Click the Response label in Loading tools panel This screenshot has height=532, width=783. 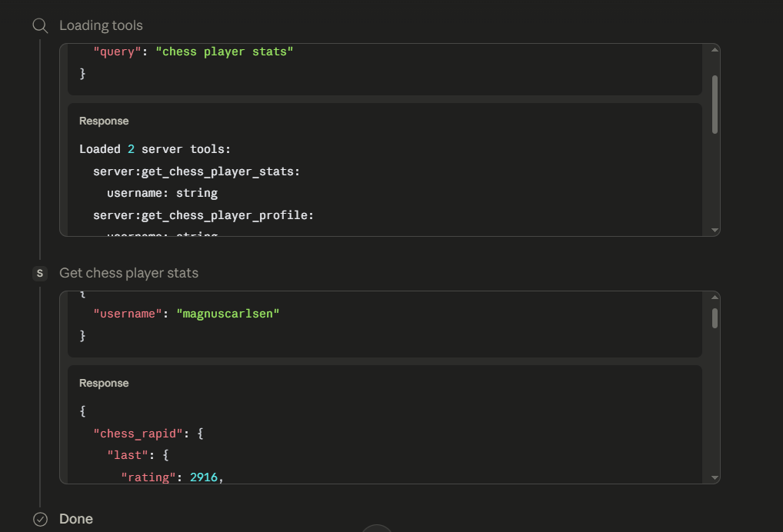(x=104, y=121)
